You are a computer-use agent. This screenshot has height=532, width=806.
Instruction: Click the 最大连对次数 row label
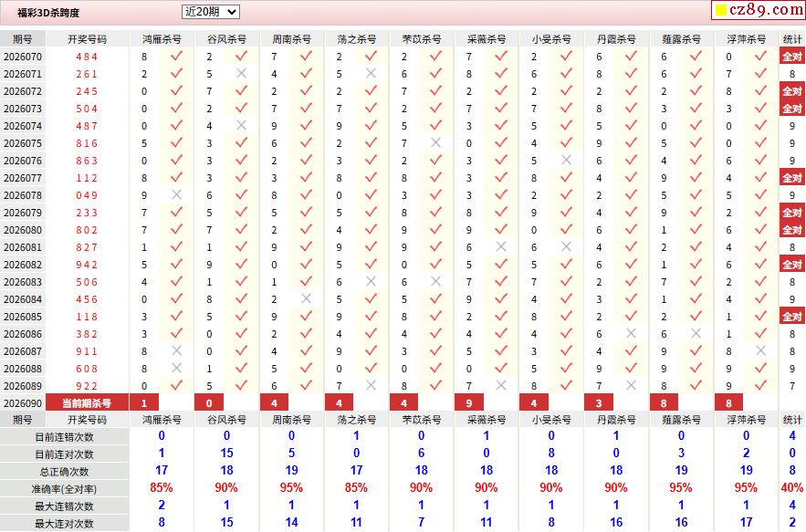pyautogui.click(x=64, y=524)
